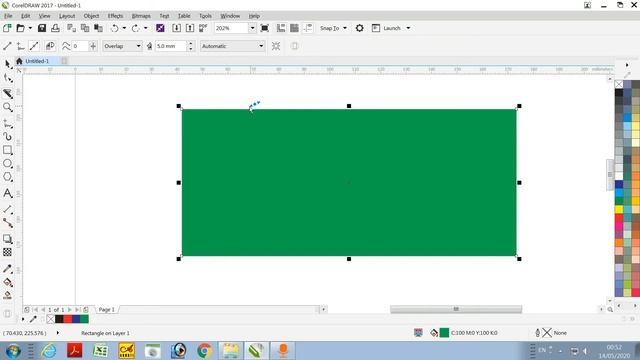The image size is (640, 360).
Task: Switch to the Untitled-1 document tab
Action: pyautogui.click(x=37, y=61)
